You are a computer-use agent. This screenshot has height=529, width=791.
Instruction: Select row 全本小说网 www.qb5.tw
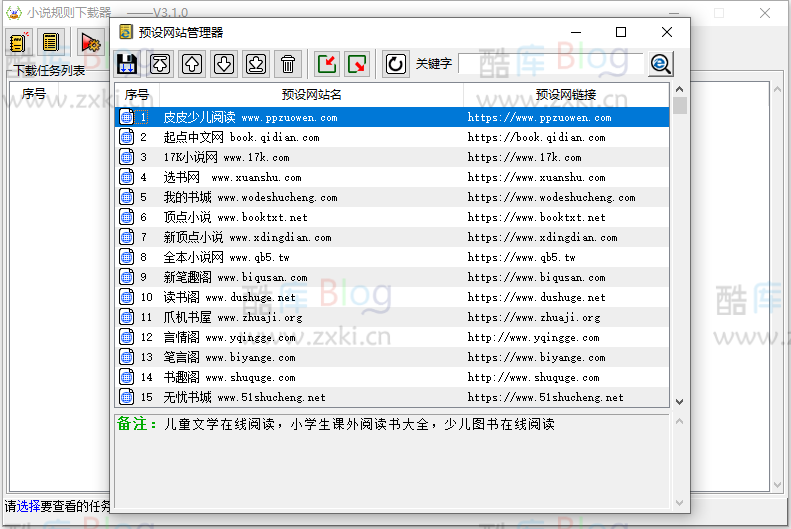coord(391,257)
